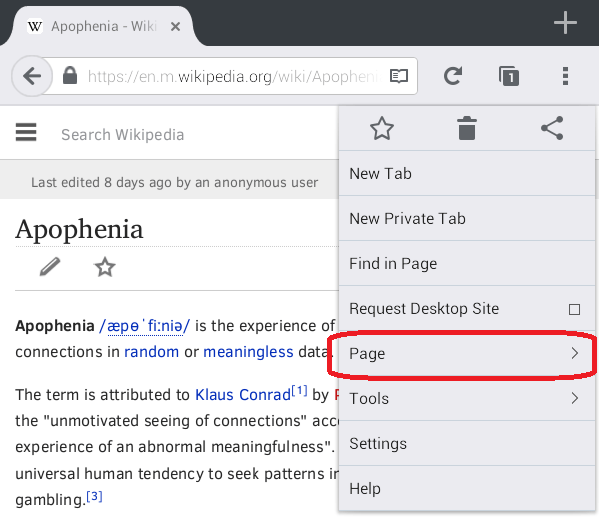Open Help from the menu
This screenshot has height=527, width=599.
click(467, 488)
